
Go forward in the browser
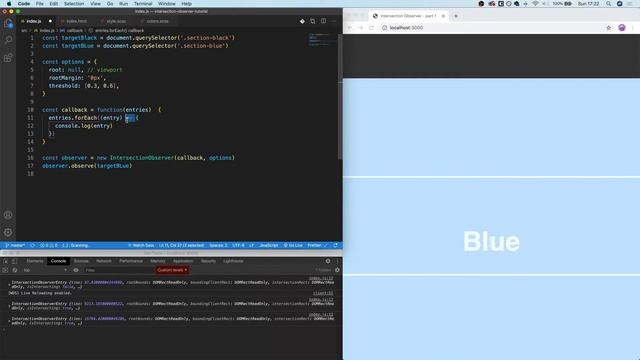click(361, 28)
